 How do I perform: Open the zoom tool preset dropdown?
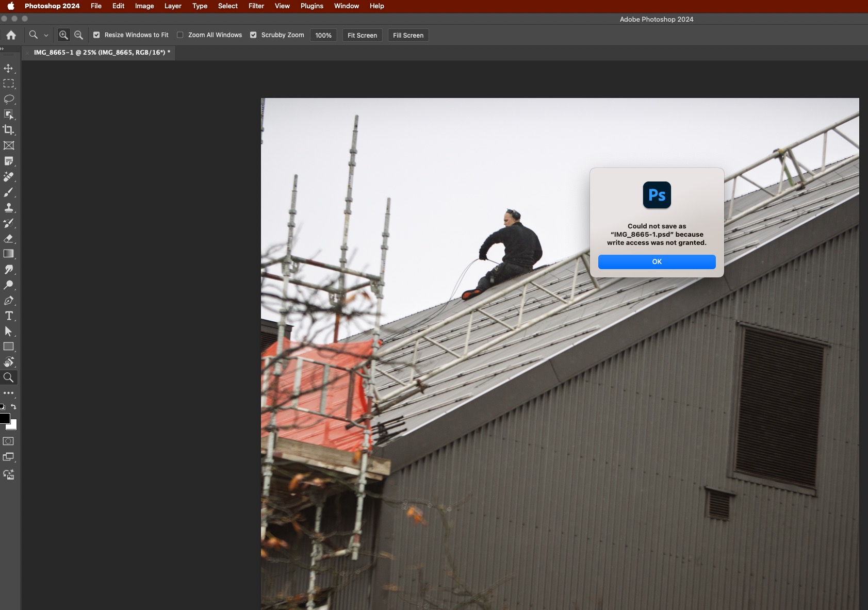point(46,35)
